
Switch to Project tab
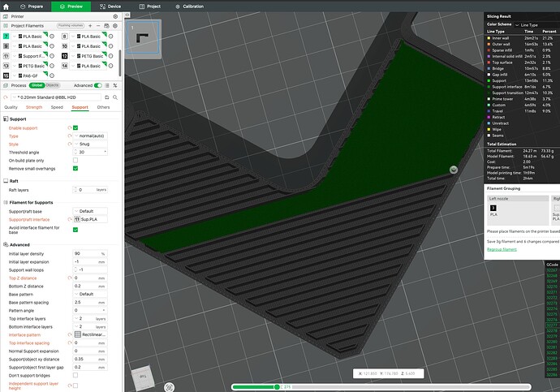pyautogui.click(x=150, y=6)
